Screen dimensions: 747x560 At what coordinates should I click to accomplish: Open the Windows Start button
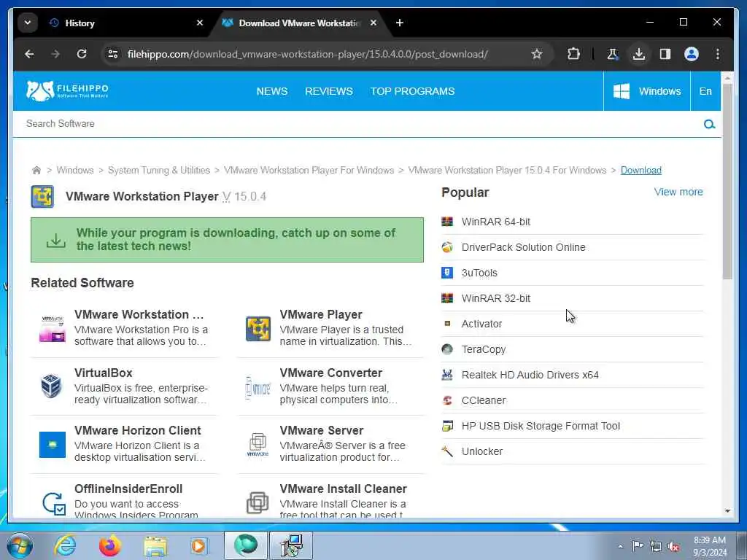point(19,545)
